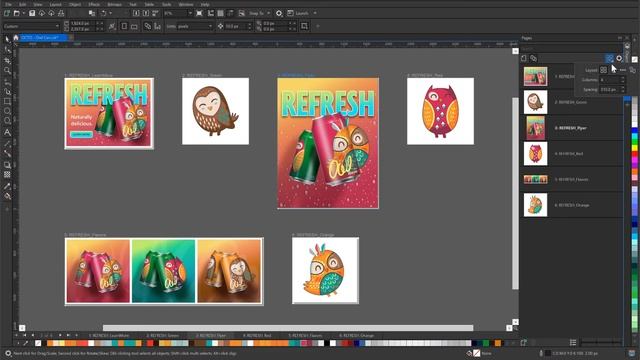Open the Layout menu
Screen dimensions: 640x360
pos(55,4)
